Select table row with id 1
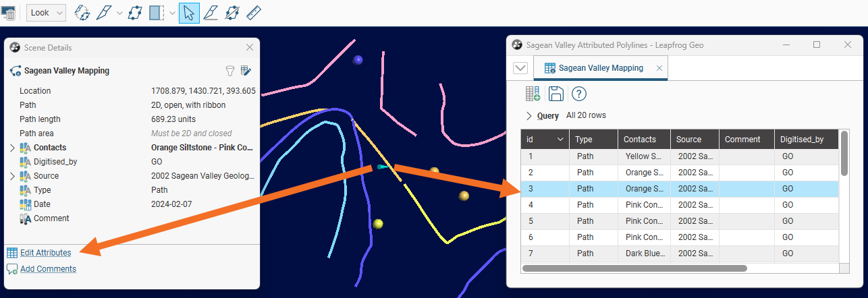 coord(679,156)
